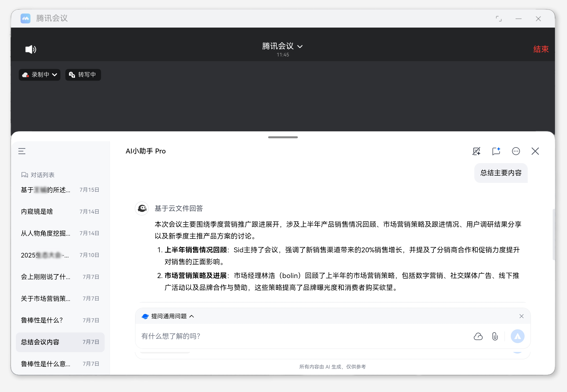
Task: Click the AI disclaimer text at bottom
Action: click(332, 367)
